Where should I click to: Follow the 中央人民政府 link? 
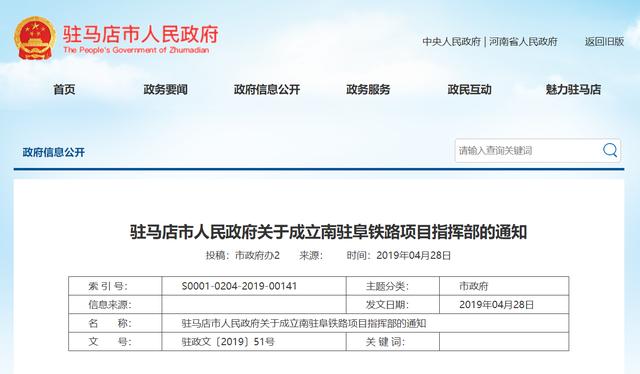tap(451, 42)
